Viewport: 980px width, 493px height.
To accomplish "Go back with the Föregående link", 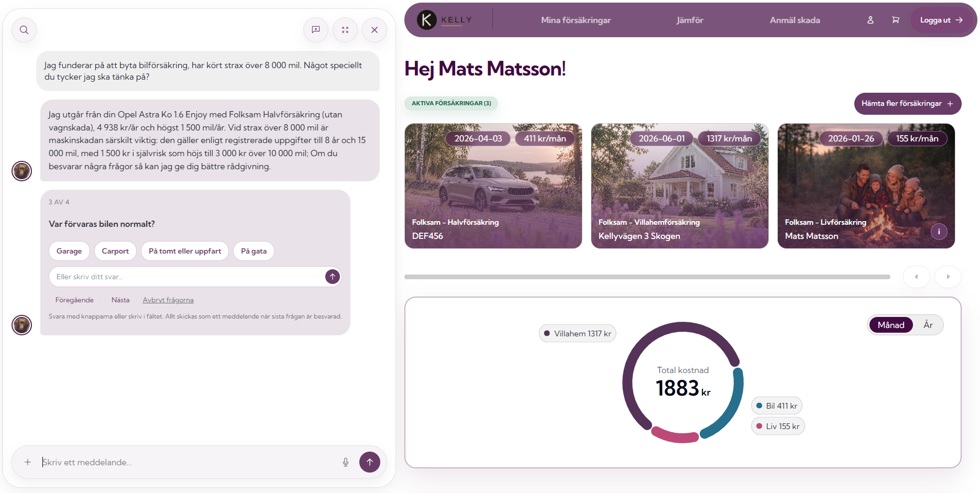I will (74, 300).
